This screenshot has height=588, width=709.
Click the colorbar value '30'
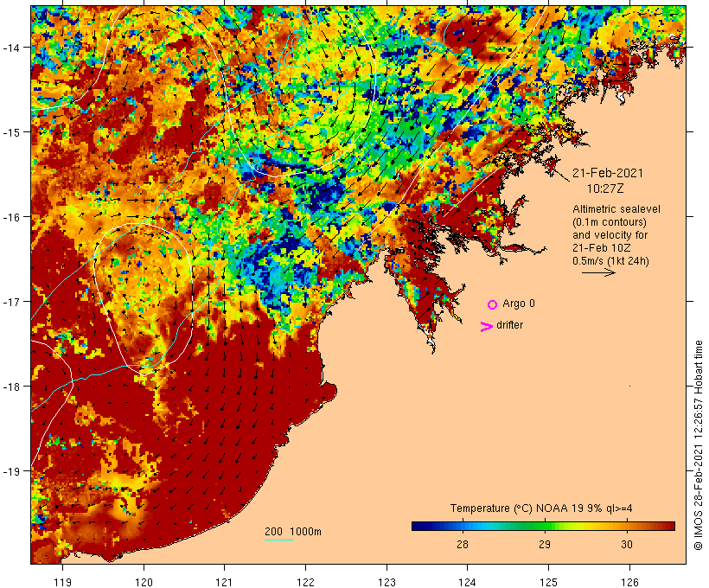pyautogui.click(x=626, y=544)
